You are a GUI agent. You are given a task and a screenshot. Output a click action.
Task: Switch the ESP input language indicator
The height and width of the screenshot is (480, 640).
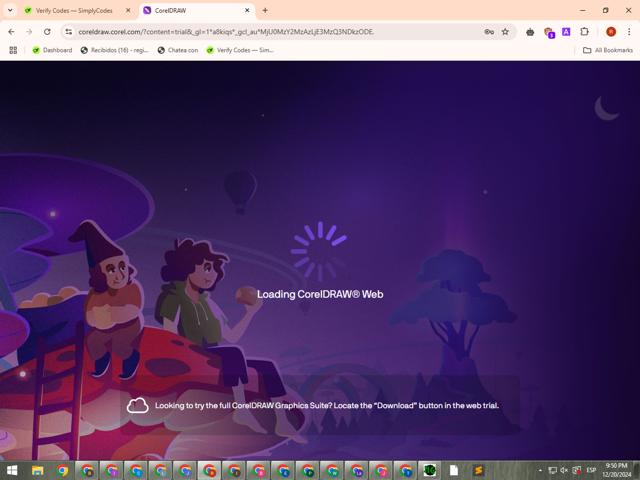(x=591, y=470)
